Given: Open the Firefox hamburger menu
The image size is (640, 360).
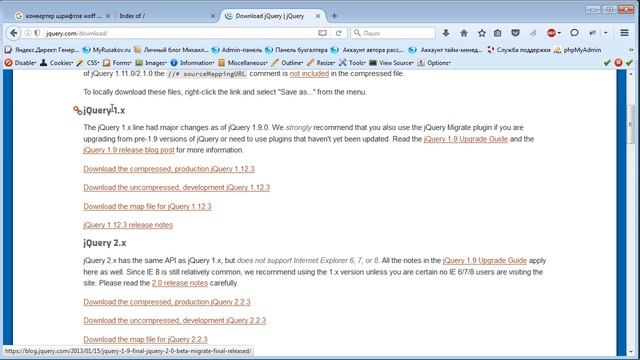Looking at the screenshot, I should (624, 33).
